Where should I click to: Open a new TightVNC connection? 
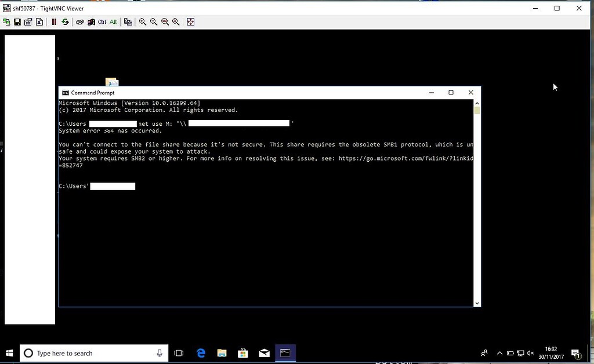coord(6,21)
